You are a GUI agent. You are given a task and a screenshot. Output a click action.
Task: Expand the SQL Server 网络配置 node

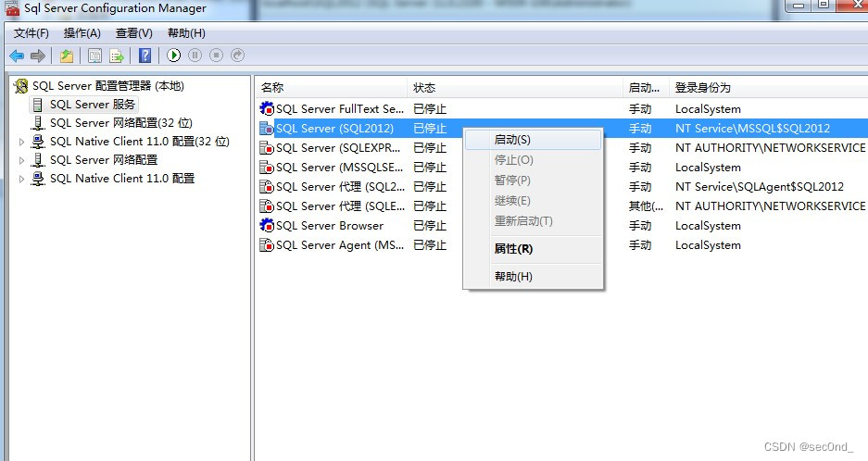point(21,160)
